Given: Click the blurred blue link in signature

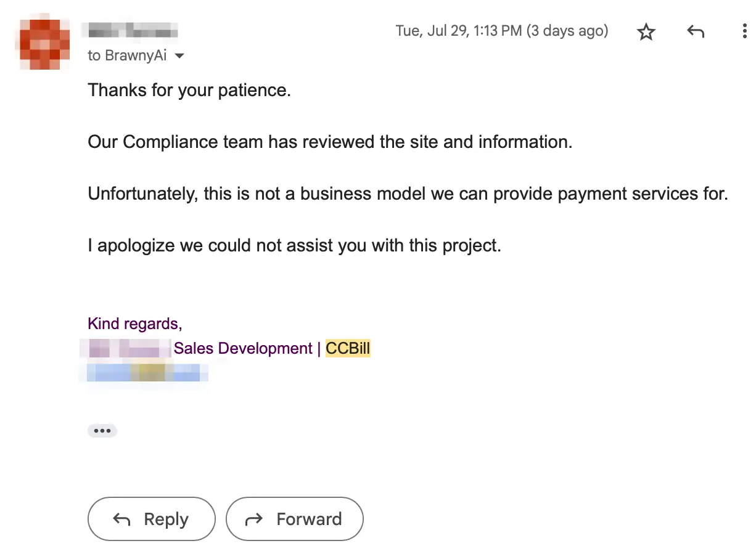Looking at the screenshot, I should tap(144, 372).
